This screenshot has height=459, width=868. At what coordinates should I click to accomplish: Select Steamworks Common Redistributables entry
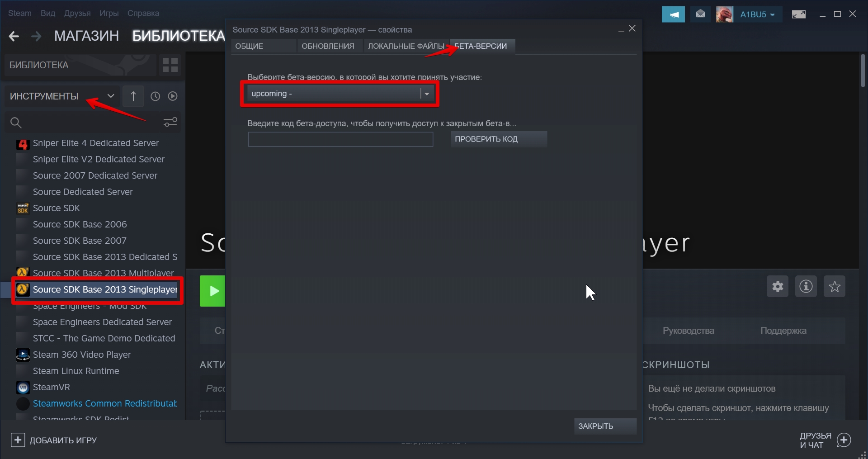104,403
